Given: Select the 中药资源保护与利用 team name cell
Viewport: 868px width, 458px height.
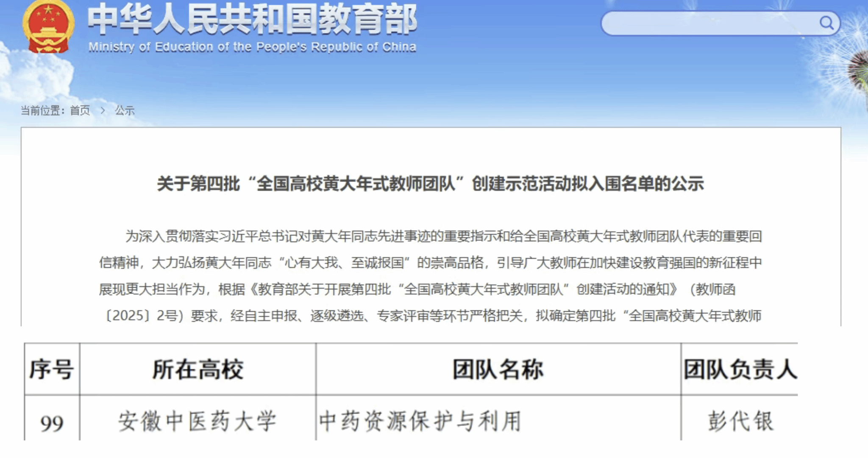Looking at the screenshot, I should (420, 421).
